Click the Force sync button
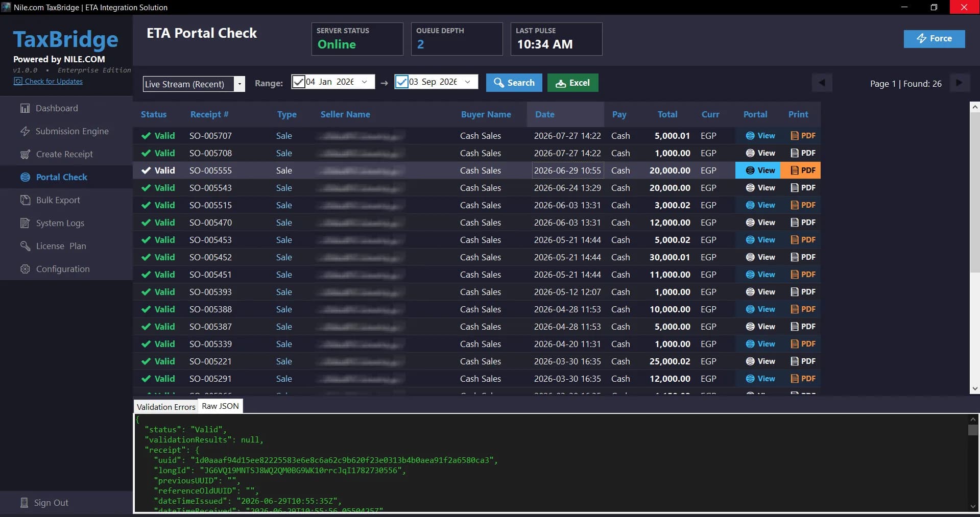Viewport: 980px width, 517px height. tap(934, 39)
